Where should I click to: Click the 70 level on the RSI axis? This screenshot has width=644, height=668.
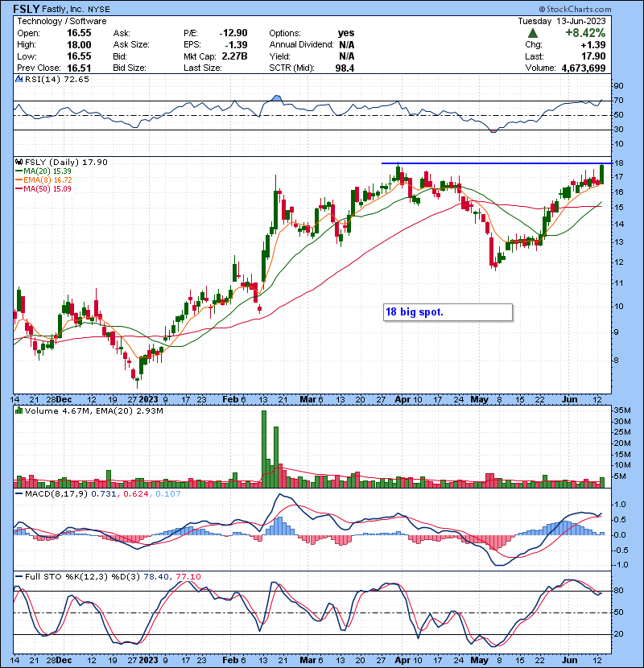tap(618, 101)
